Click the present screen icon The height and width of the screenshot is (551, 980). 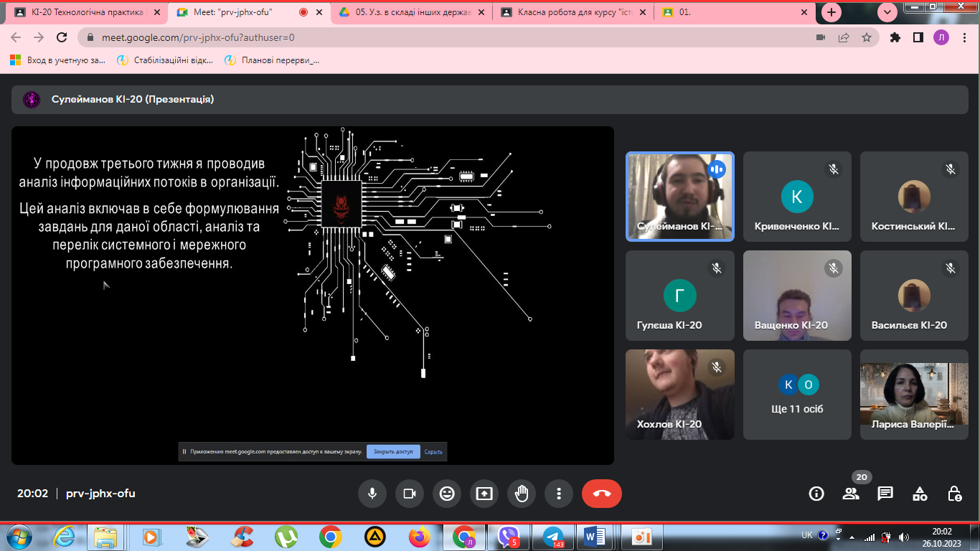tap(484, 494)
